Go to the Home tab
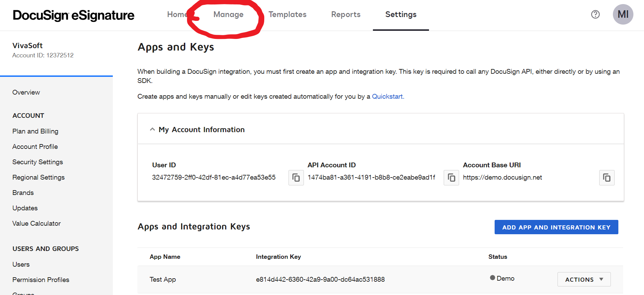Image resolution: width=644 pixels, height=295 pixels. pyautogui.click(x=177, y=14)
